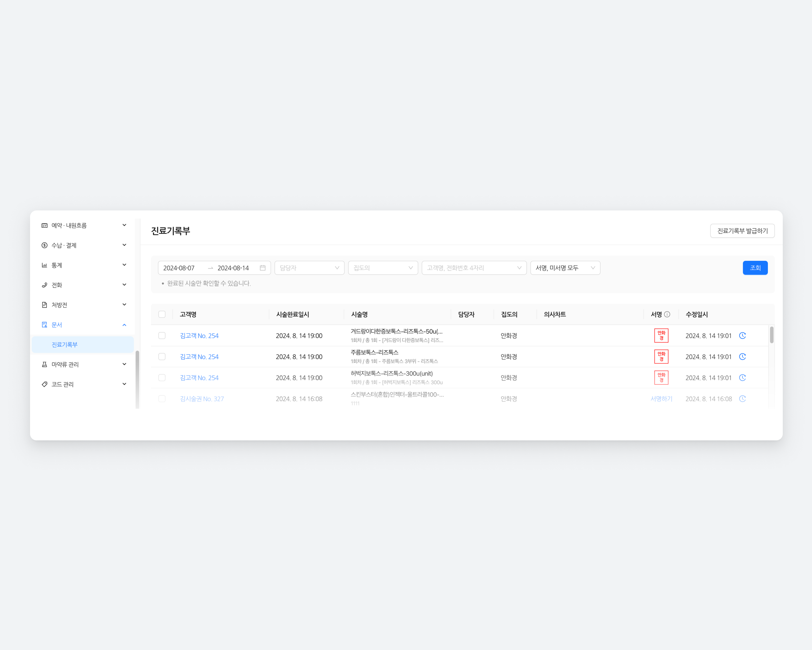Expand the 통계 chevron
The width and height of the screenshot is (812, 650).
point(124,265)
